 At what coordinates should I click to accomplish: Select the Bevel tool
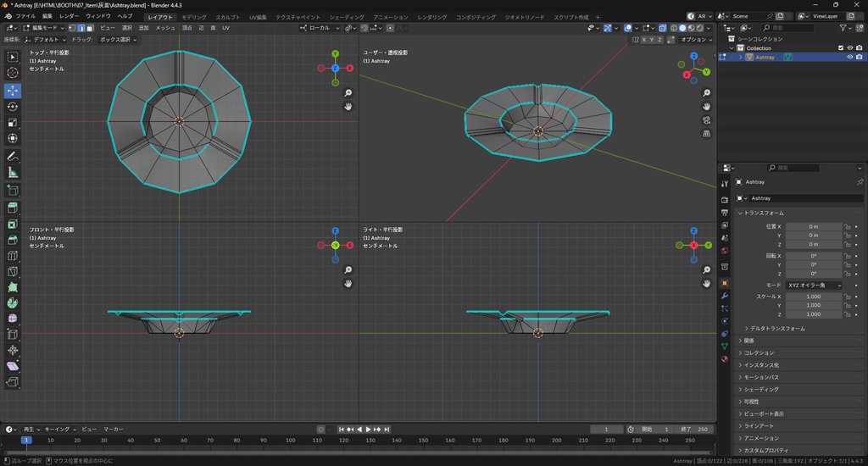pyautogui.click(x=12, y=240)
